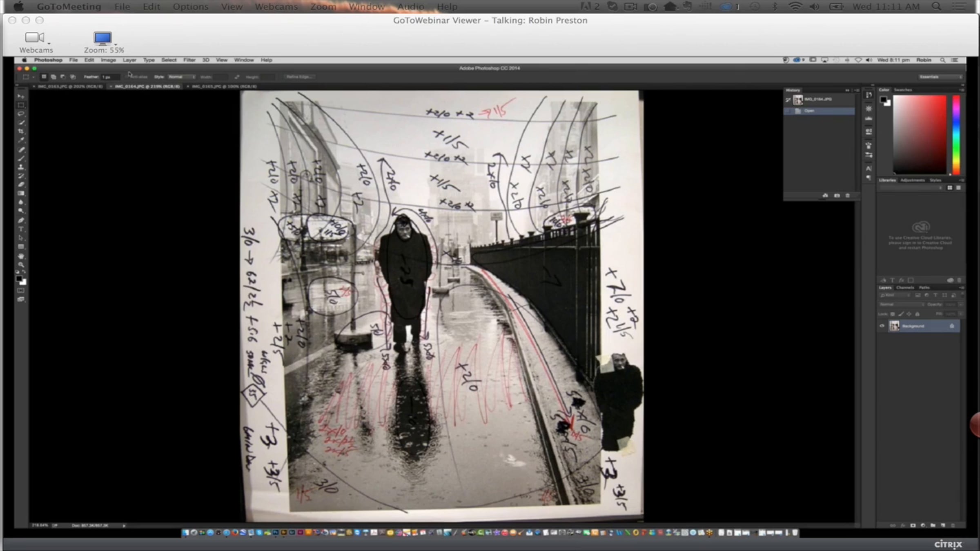Open the Filter menu in Photoshop
This screenshot has width=980, height=551.
(189, 60)
